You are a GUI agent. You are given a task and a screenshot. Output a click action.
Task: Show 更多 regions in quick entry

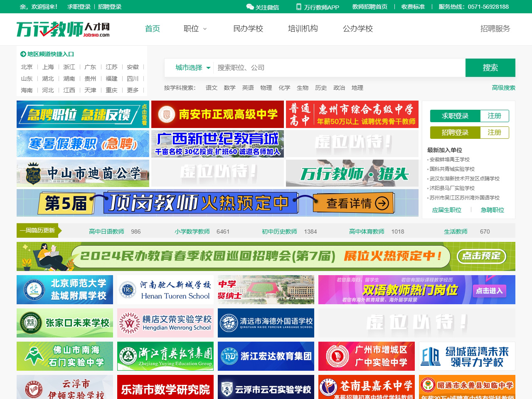coord(133,90)
